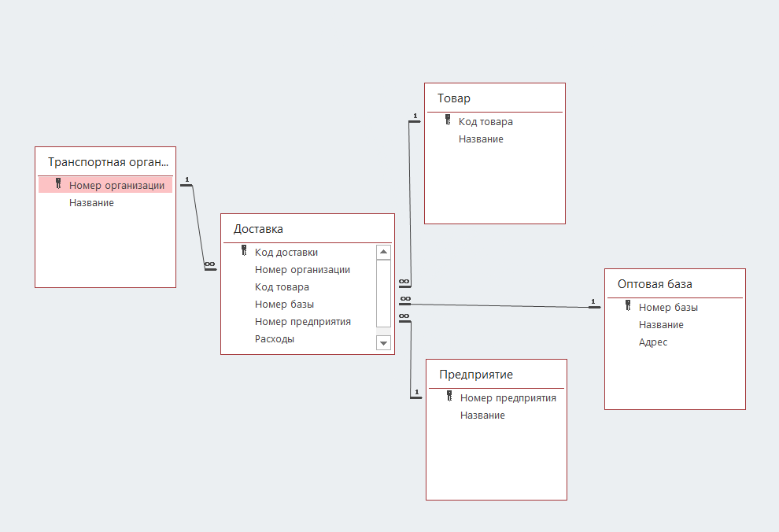Select the Адрес field
Screen dimensions: 779x532
pyautogui.click(x=653, y=342)
